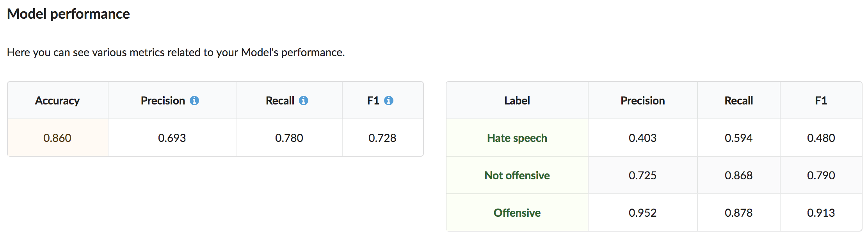Click per-label table Recall header
Image resolution: width=868 pixels, height=237 pixels.
click(739, 101)
